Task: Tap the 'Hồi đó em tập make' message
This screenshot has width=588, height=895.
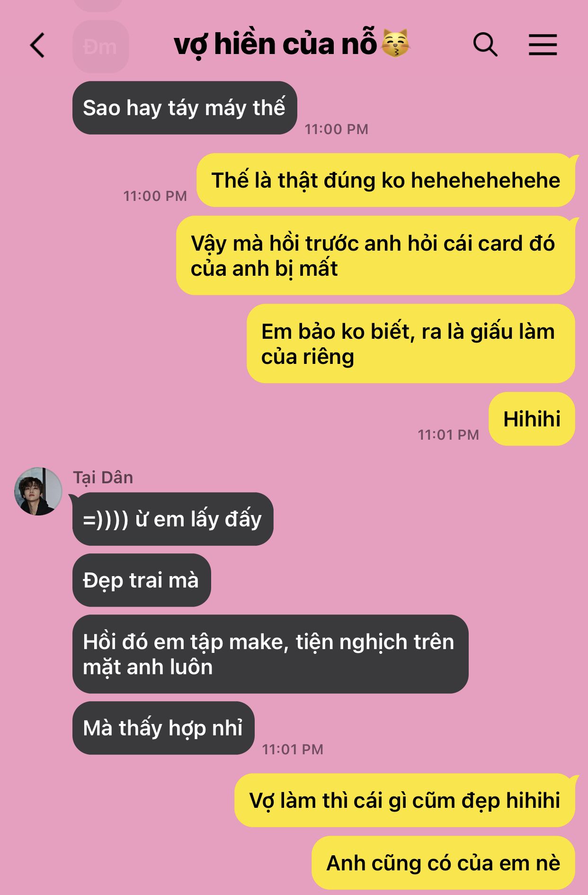Action: tap(270, 654)
